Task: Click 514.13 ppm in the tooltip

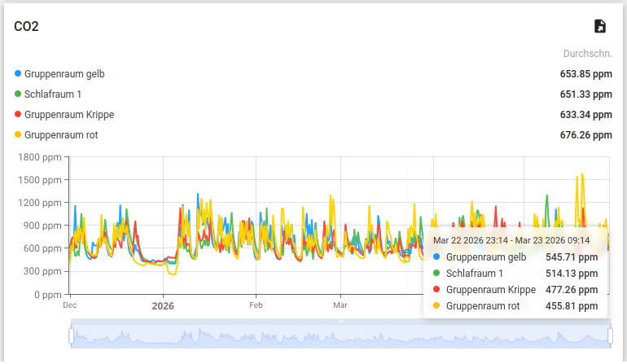Action: [572, 274]
